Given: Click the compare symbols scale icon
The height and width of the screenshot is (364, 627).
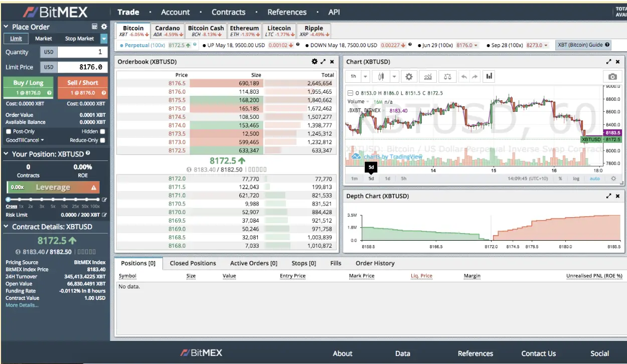Looking at the screenshot, I should (x=447, y=77).
